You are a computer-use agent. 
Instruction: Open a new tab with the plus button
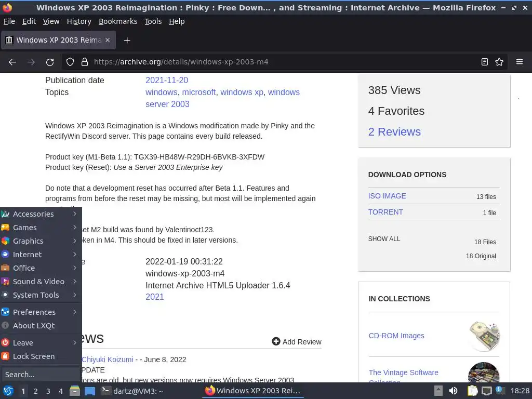click(127, 41)
